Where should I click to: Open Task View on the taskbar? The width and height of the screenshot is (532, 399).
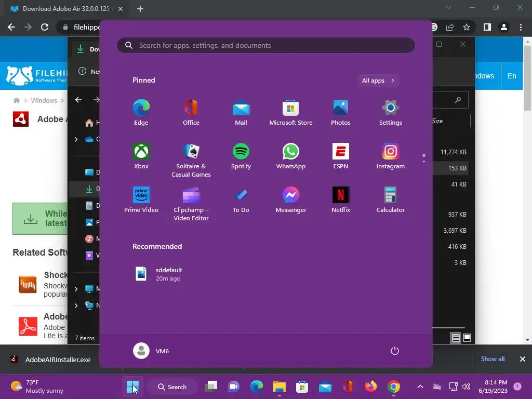(211, 387)
